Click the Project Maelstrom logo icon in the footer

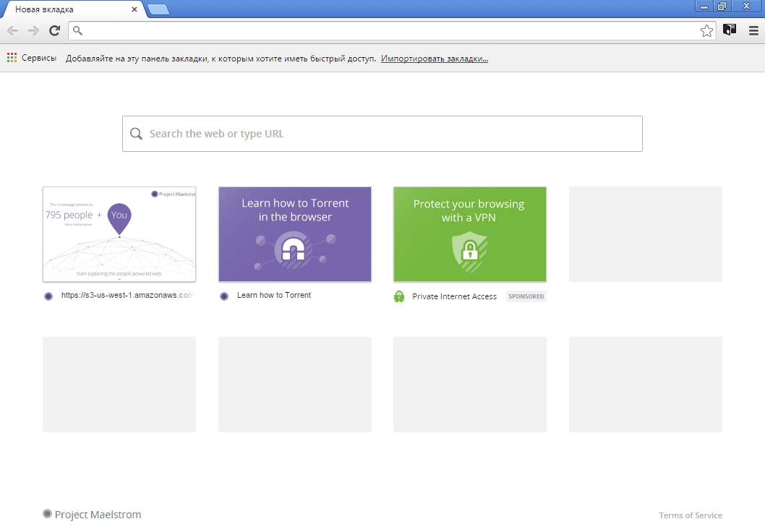click(47, 513)
